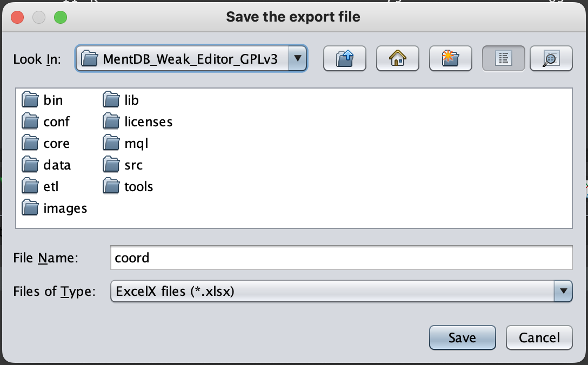
Task: Select the images folder
Action: (x=65, y=208)
